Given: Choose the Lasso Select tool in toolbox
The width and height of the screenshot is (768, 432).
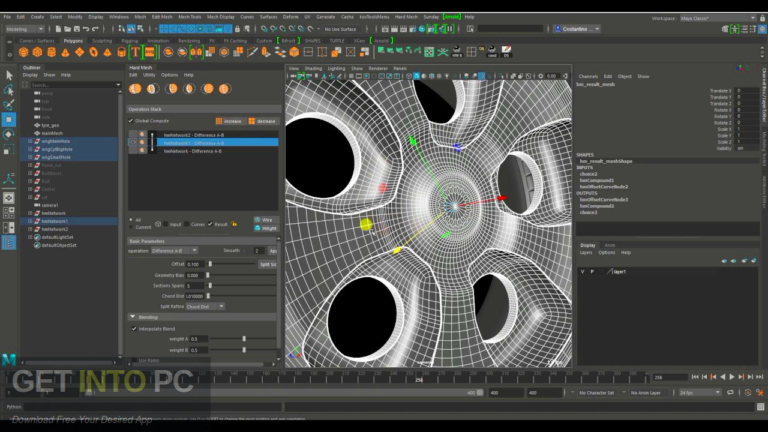Looking at the screenshot, I should pos(9,90).
